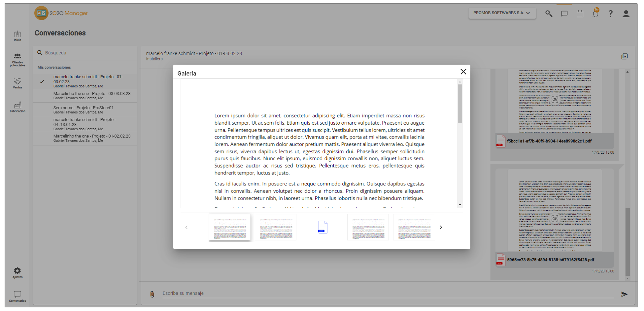Preview the upper PDF via eye icon
Image resolution: width=644 pixels, height=311 pixels.
555,100
